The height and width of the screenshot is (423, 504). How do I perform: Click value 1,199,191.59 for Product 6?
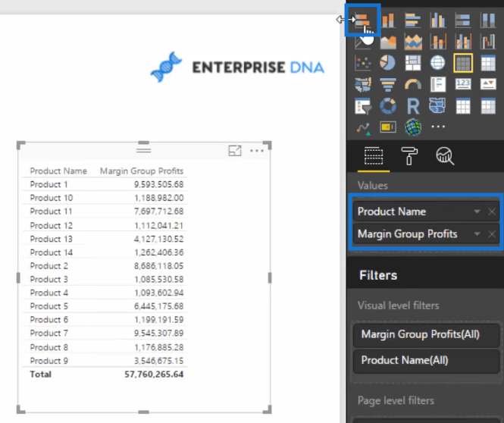click(x=159, y=320)
